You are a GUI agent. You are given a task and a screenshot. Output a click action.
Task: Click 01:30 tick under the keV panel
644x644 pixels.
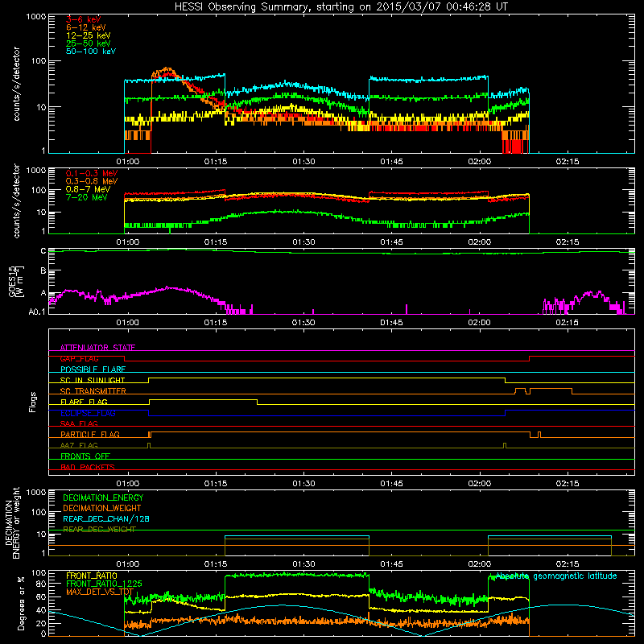[x=304, y=162]
